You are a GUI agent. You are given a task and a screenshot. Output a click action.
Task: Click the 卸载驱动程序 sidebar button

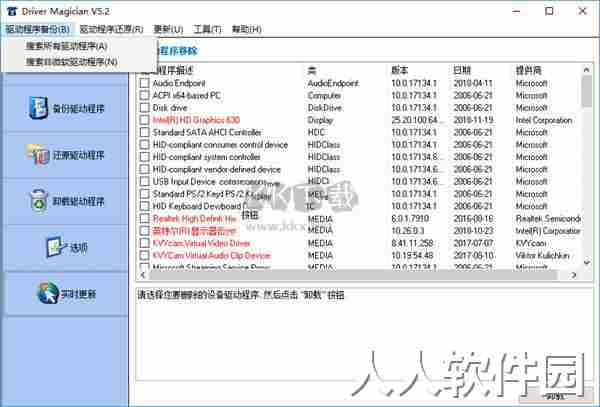[65, 201]
